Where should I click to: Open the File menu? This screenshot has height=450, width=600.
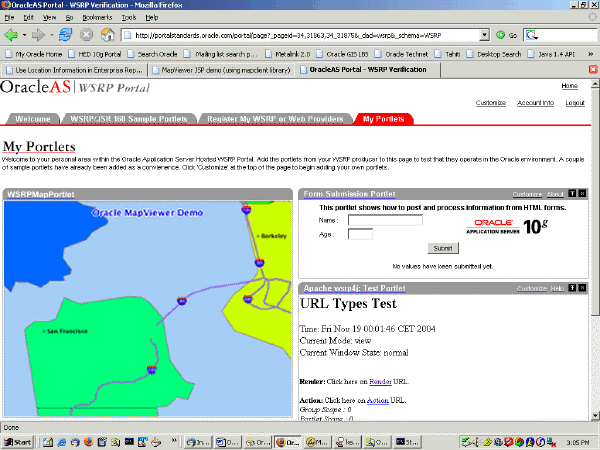click(9, 18)
